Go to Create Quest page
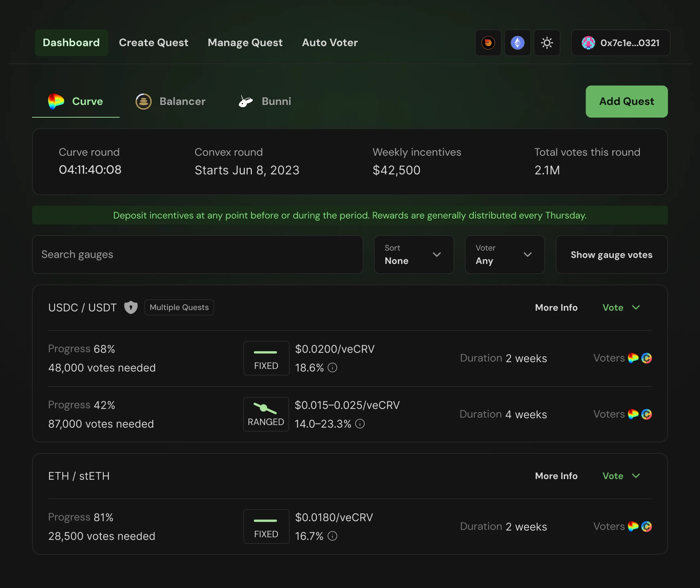The width and height of the screenshot is (700, 588). pyautogui.click(x=154, y=43)
